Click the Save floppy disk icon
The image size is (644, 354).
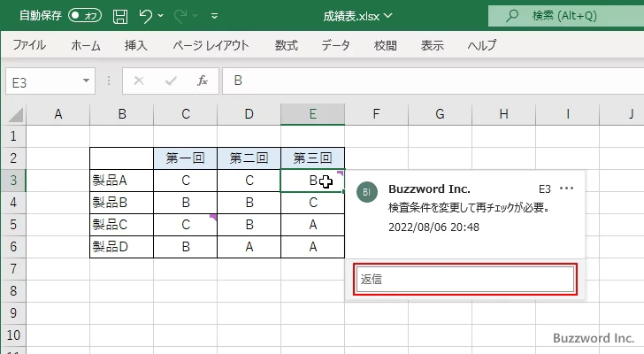click(120, 16)
